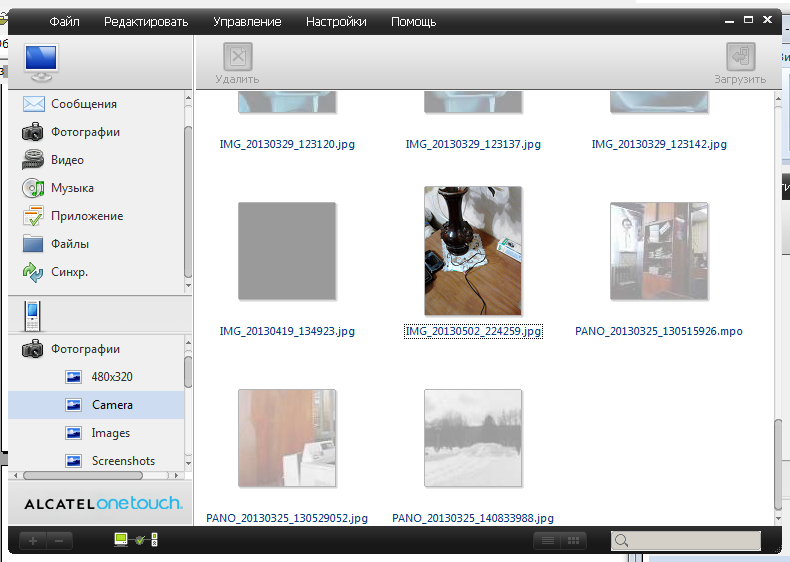Click the sidebar horizontal scrollbar thumb
790x562 pixels.
[x=83, y=475]
